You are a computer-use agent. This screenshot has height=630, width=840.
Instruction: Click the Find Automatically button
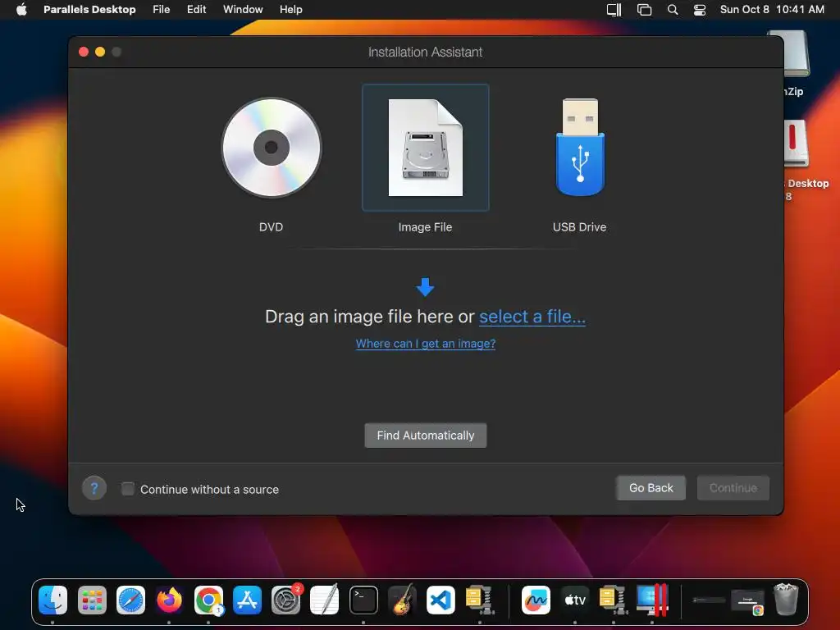pos(426,435)
